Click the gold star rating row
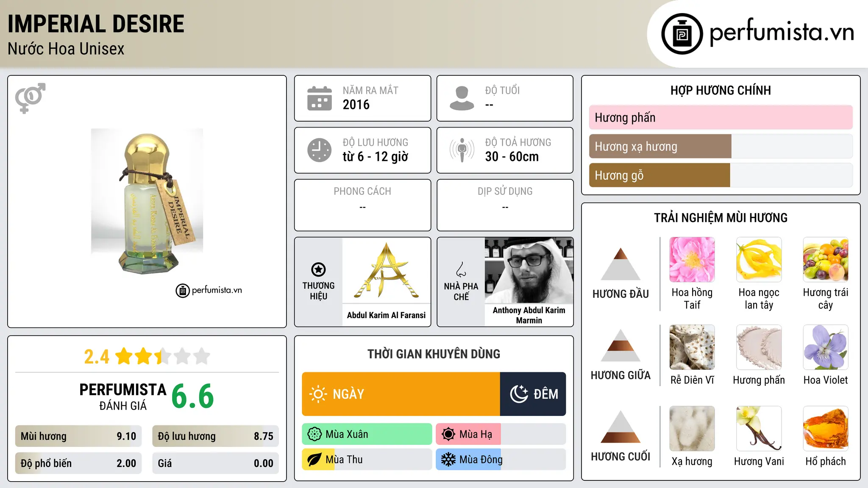 (x=162, y=356)
